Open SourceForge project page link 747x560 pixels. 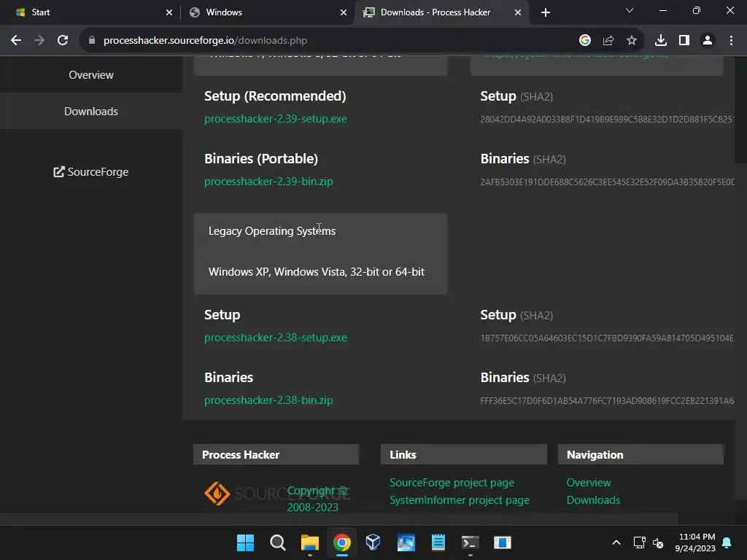pyautogui.click(x=452, y=483)
